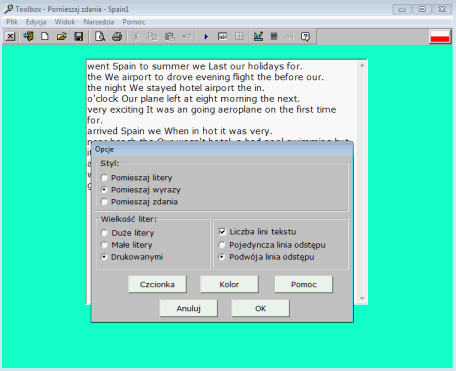The width and height of the screenshot is (456, 371).
Task: Click the Opcje dialog title bar
Action: 222,149
